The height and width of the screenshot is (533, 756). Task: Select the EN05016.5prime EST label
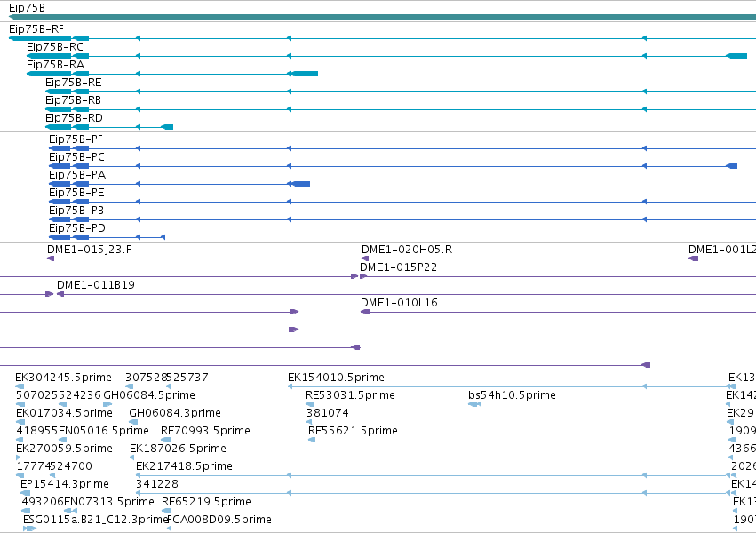pyautogui.click(x=104, y=431)
